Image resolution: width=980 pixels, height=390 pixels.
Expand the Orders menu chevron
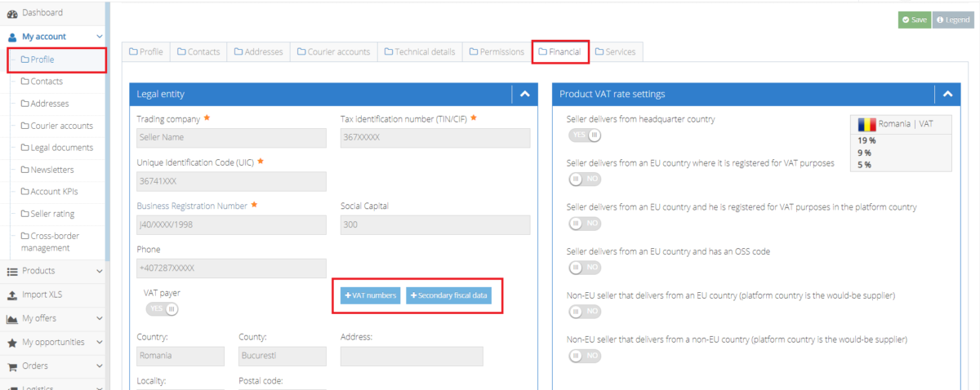coord(100,366)
